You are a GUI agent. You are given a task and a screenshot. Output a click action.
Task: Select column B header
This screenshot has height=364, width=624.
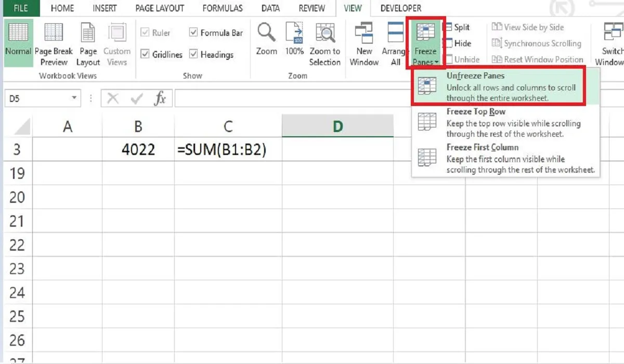(138, 126)
